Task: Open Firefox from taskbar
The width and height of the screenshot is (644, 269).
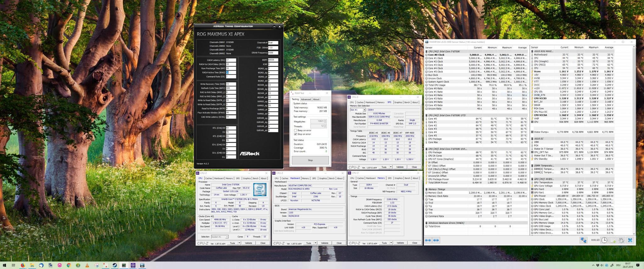Action: [23, 265]
